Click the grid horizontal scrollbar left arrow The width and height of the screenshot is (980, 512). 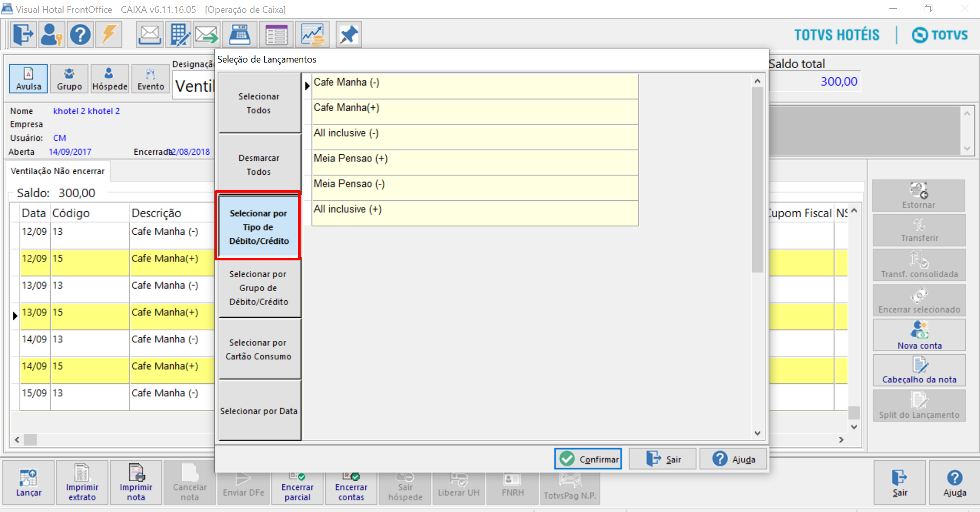coord(17,440)
